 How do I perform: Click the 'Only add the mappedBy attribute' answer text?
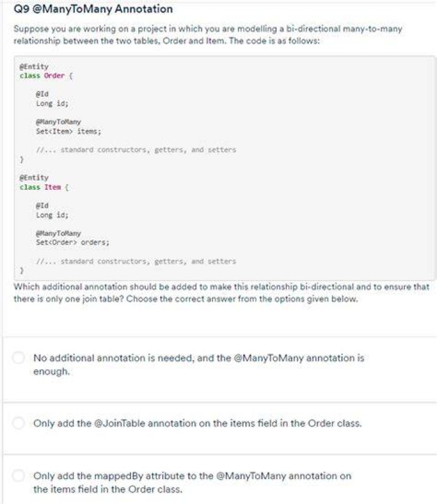click(192, 482)
